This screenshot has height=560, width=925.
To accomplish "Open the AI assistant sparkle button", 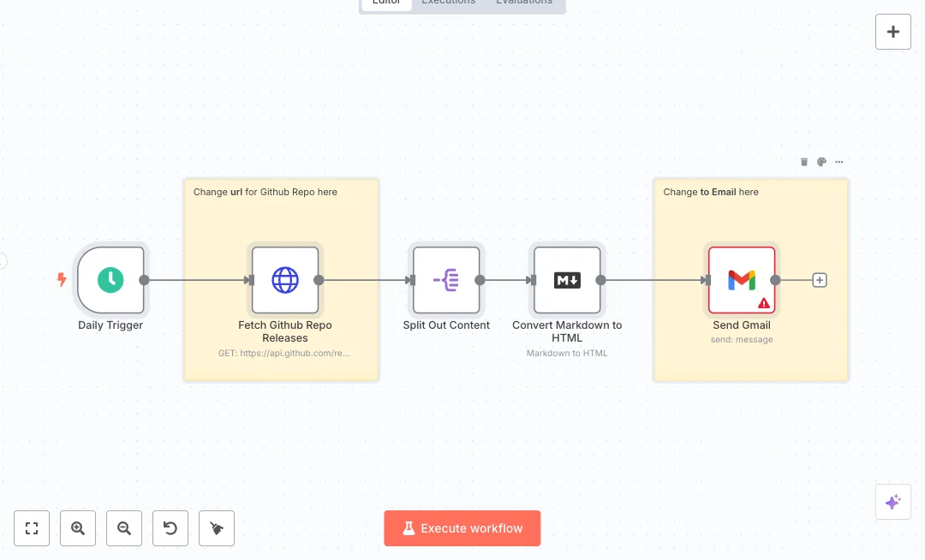I will (892, 502).
